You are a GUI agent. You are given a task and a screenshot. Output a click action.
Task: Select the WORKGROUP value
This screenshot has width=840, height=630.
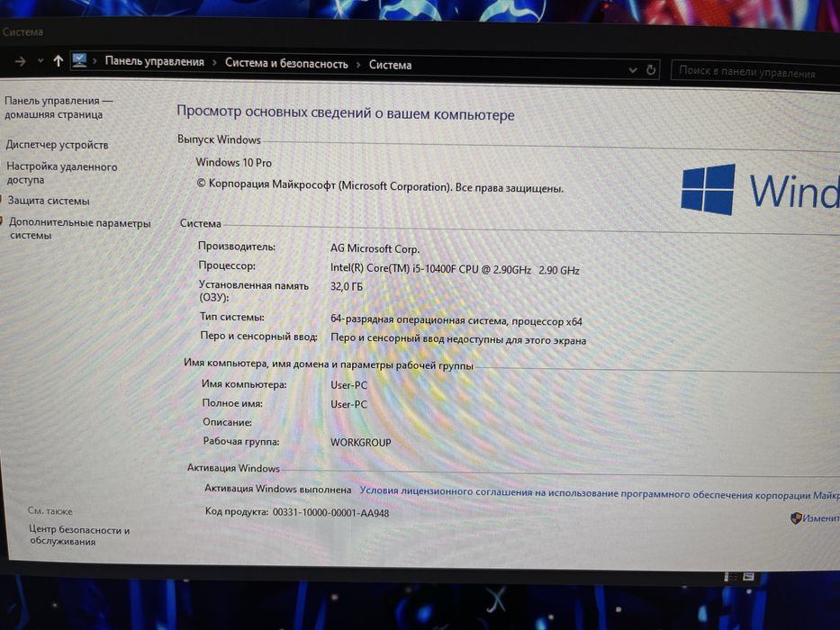click(360, 443)
